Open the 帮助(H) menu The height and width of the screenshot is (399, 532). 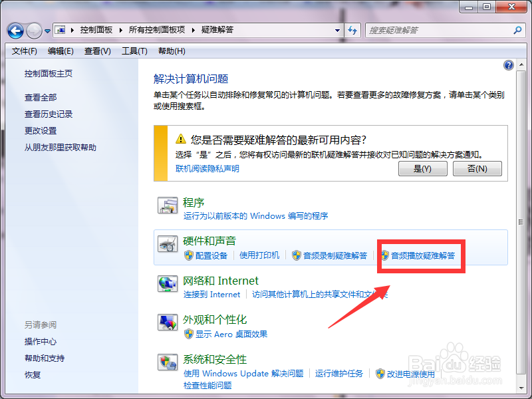tap(172, 51)
